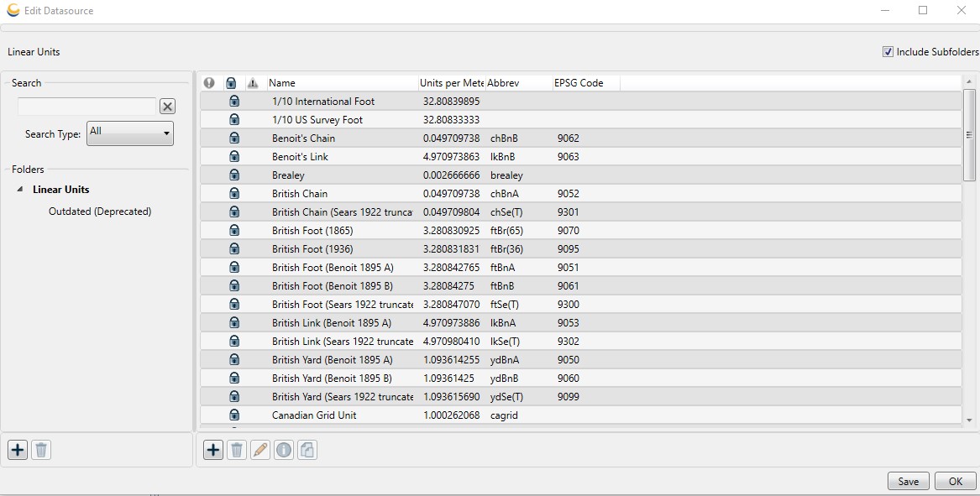Select the Outdated (Deprecated) folder

click(x=100, y=211)
